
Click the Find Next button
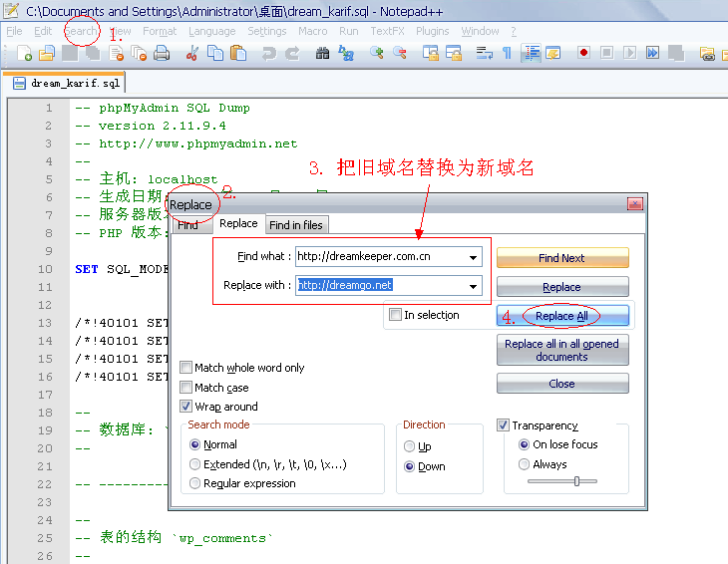point(562,257)
